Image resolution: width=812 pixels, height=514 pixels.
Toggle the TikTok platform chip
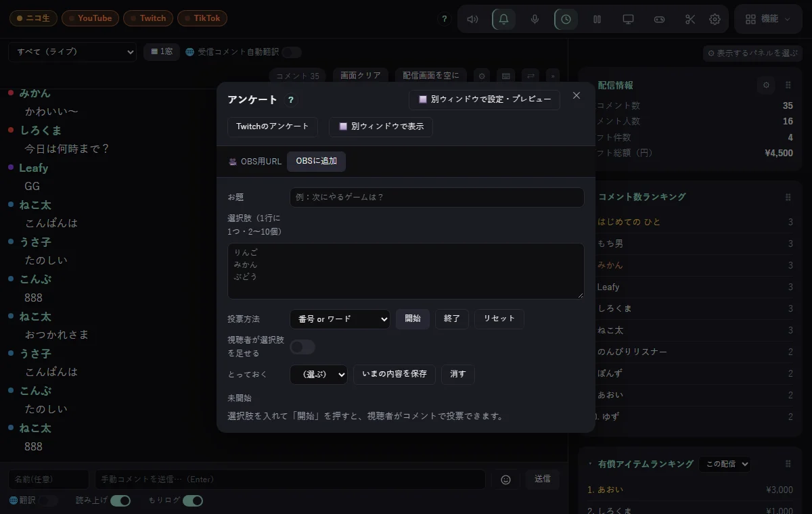202,18
